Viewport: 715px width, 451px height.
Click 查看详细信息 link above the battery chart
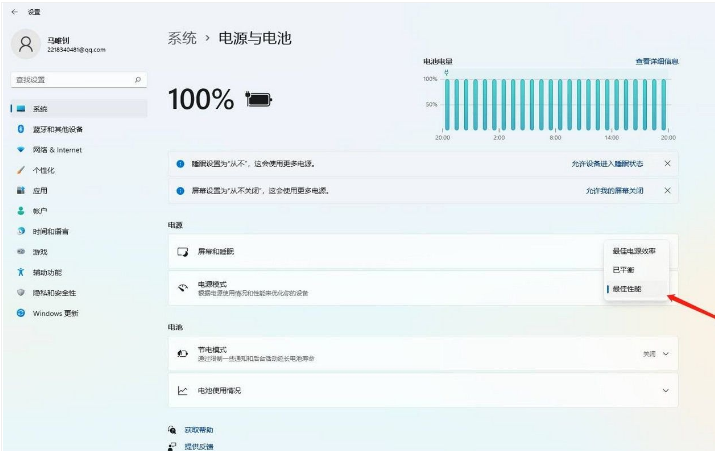[656, 61]
